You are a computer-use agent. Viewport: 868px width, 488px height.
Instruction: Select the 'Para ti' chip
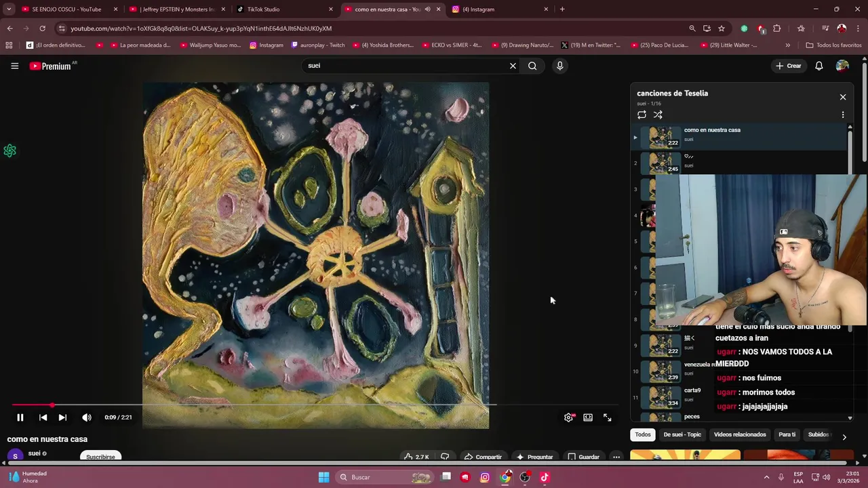[x=787, y=434]
